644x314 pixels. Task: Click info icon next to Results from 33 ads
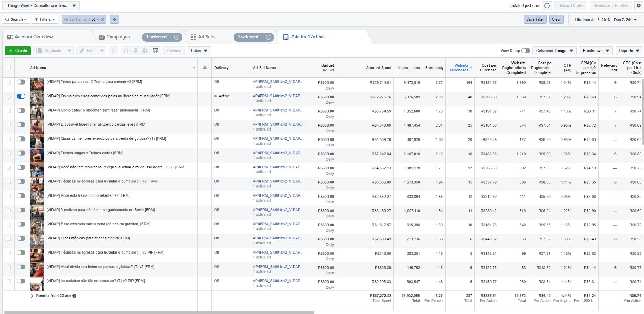(x=74, y=296)
